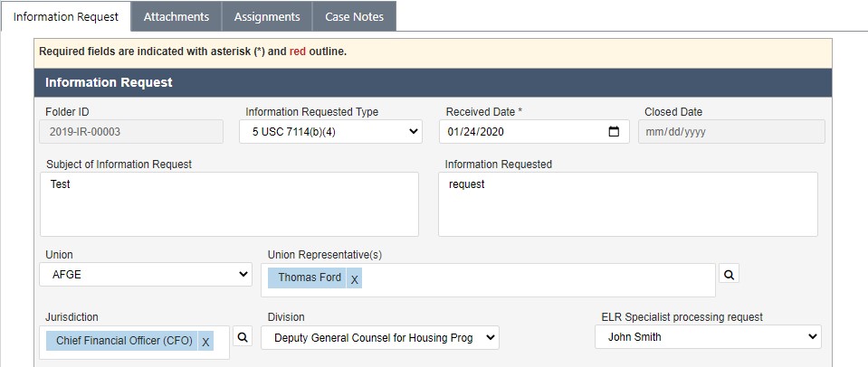Click the Subject of Information Request textbox

[x=229, y=204]
